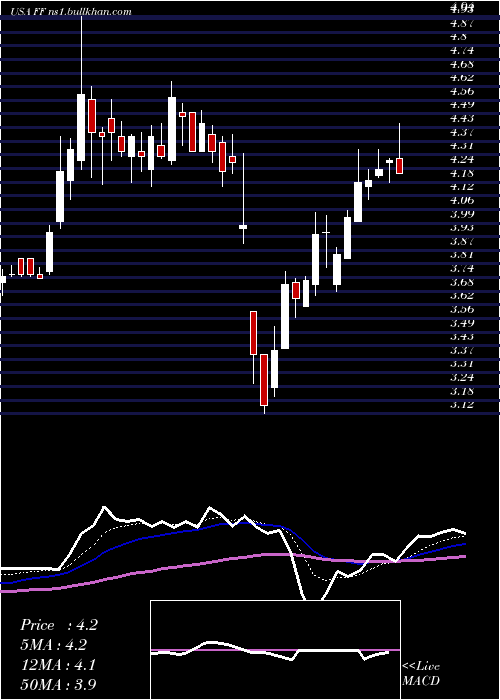500x700 pixels.
Task: Select the 3.74 price axis label
Action: tap(461, 269)
